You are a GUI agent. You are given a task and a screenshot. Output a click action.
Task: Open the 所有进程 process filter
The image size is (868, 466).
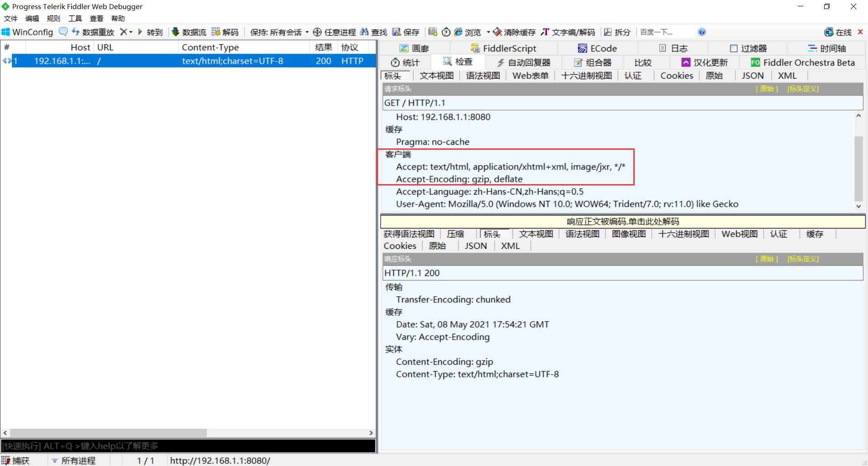pos(74,461)
